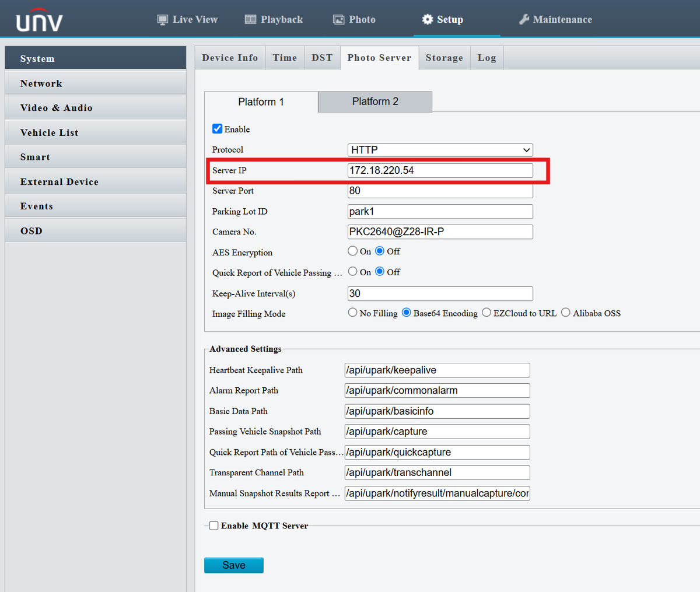Select Alibaba OSS image mode
The height and width of the screenshot is (592, 700).
(566, 313)
